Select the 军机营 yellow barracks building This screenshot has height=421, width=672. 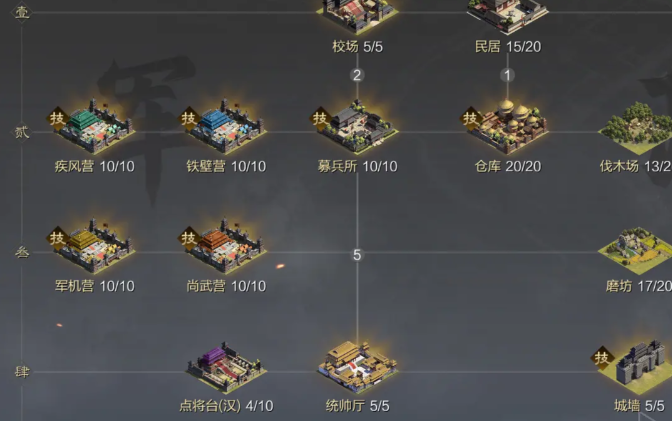(95, 247)
